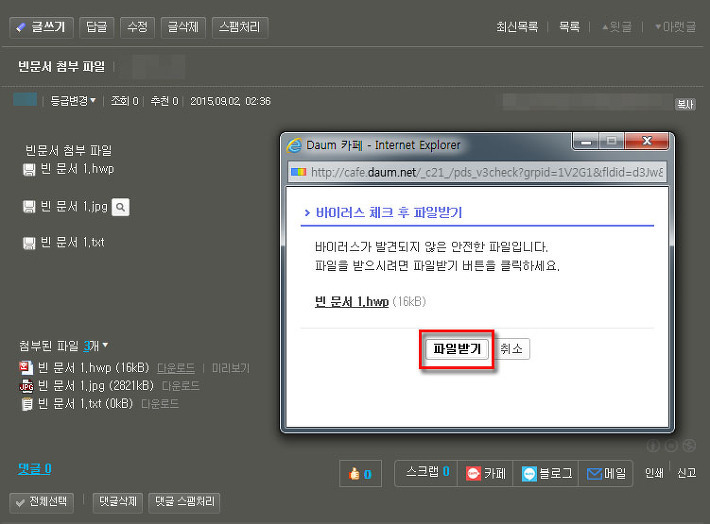Click the 글삭제 delete post button
The image size is (710, 524).
pyautogui.click(x=183, y=27)
